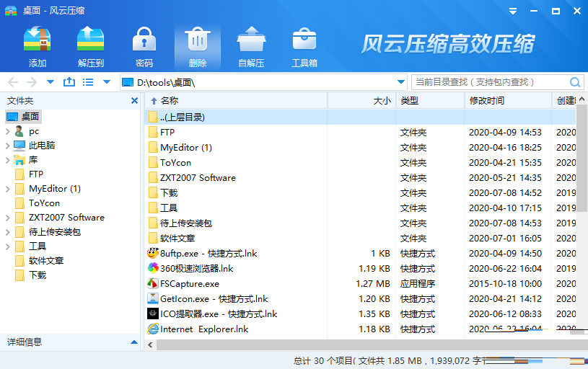
Task: Sort by the 名称 column header
Action: click(x=236, y=100)
